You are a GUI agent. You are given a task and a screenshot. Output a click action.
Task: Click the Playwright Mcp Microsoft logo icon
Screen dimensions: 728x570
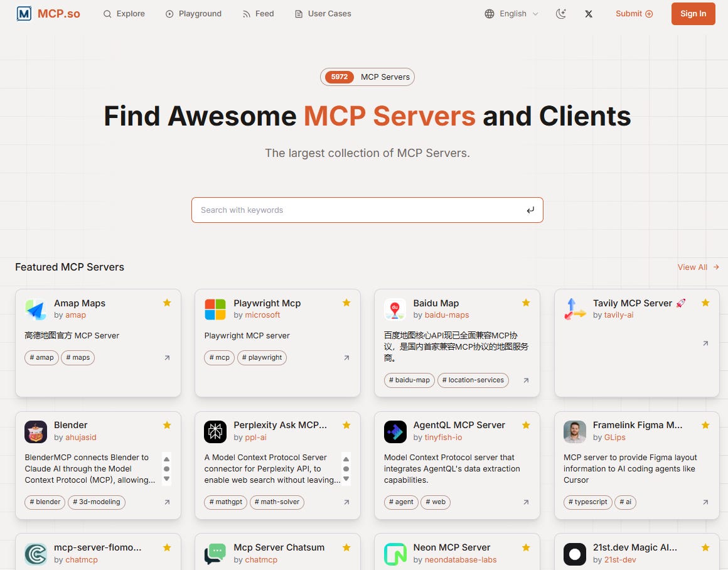click(x=215, y=309)
